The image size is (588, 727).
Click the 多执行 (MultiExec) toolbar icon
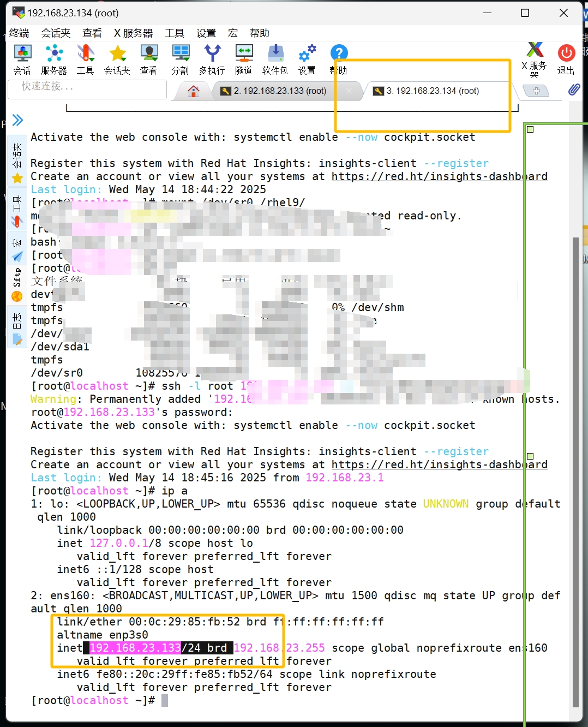[212, 59]
